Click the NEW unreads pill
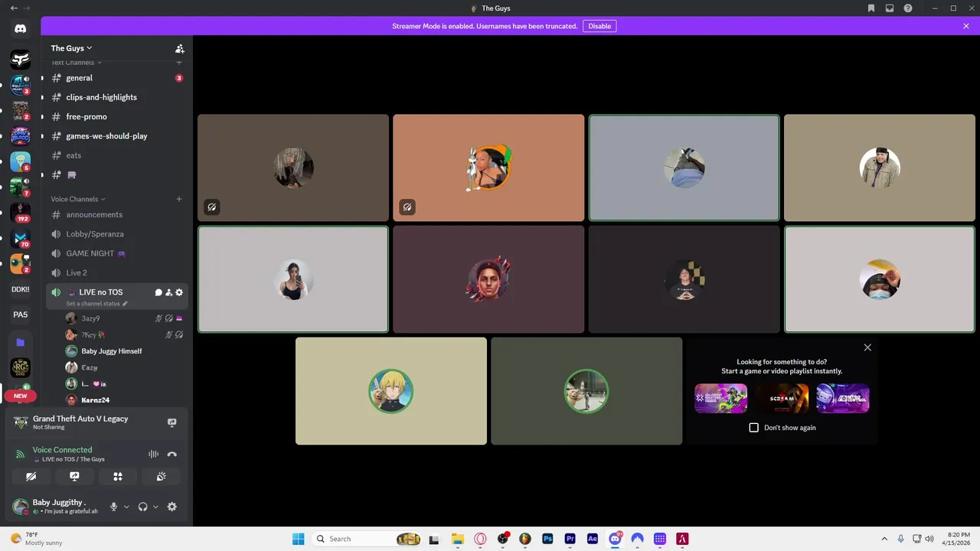 click(21, 396)
